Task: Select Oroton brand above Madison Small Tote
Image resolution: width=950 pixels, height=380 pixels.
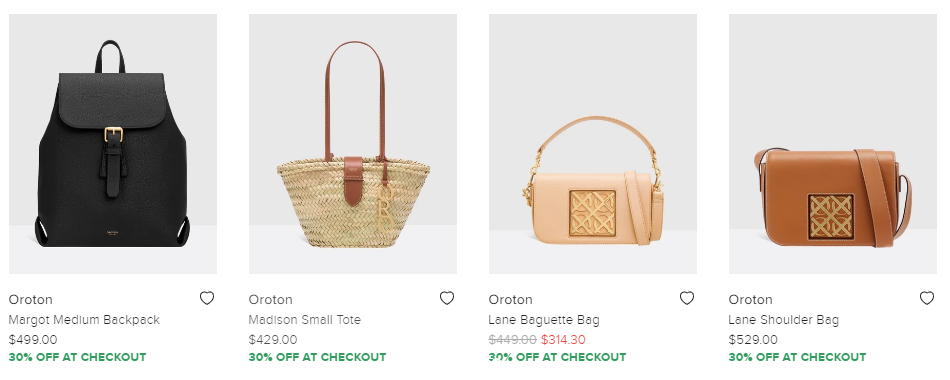Action: 271,299
